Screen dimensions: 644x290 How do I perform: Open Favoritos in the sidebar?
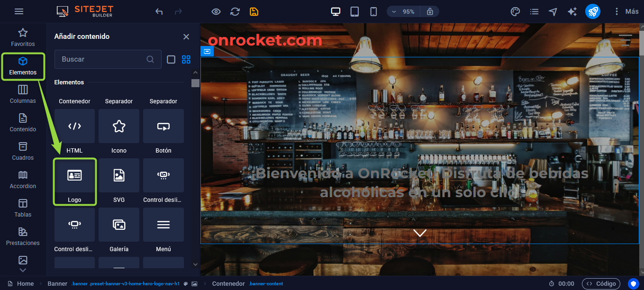pyautogui.click(x=23, y=37)
